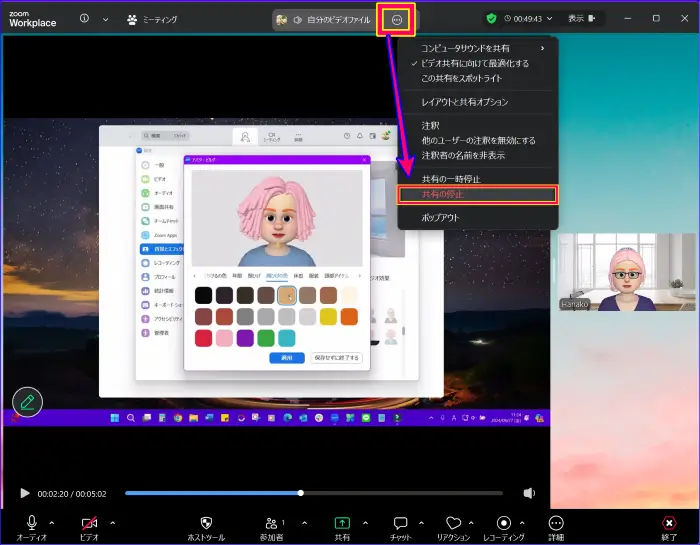700x545 pixels.
Task: Mute the microphone with the オーディオ icon
Action: click(x=31, y=523)
